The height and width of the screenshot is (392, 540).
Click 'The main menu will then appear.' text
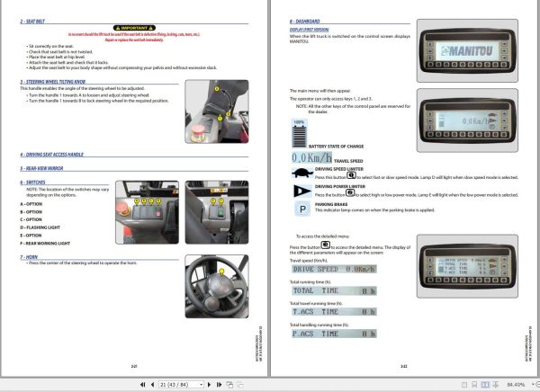[x=320, y=91]
